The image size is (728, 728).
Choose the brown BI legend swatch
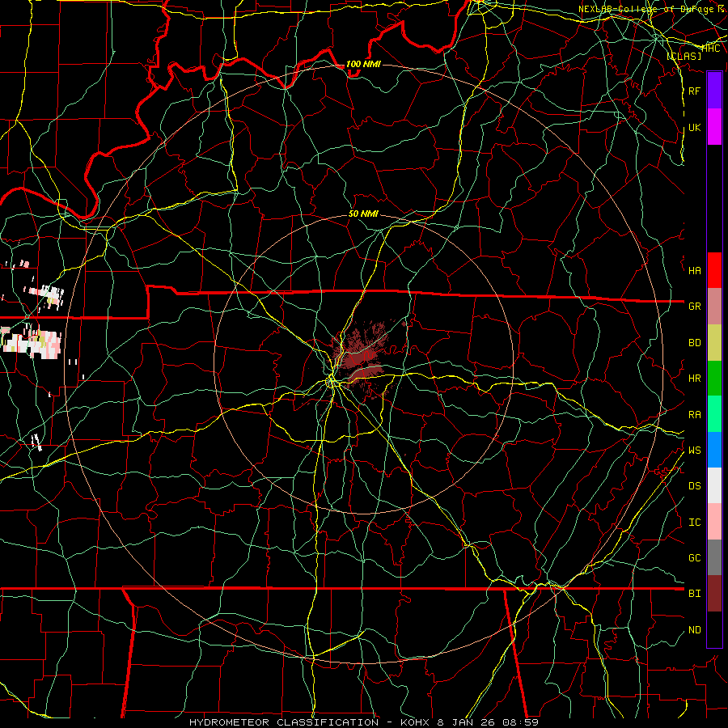tap(714, 594)
